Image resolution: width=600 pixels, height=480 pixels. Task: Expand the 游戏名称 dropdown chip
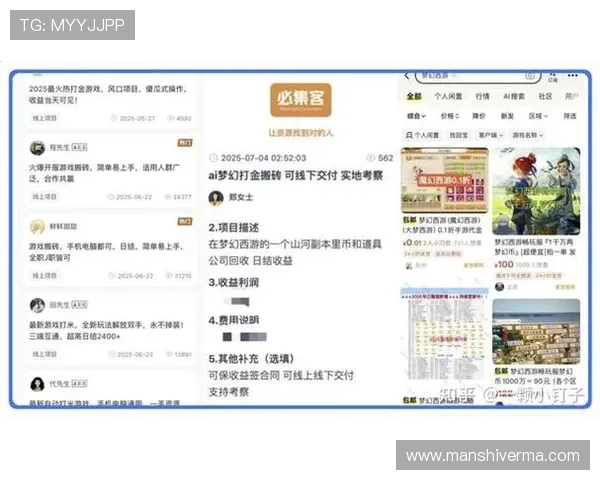pos(527,135)
